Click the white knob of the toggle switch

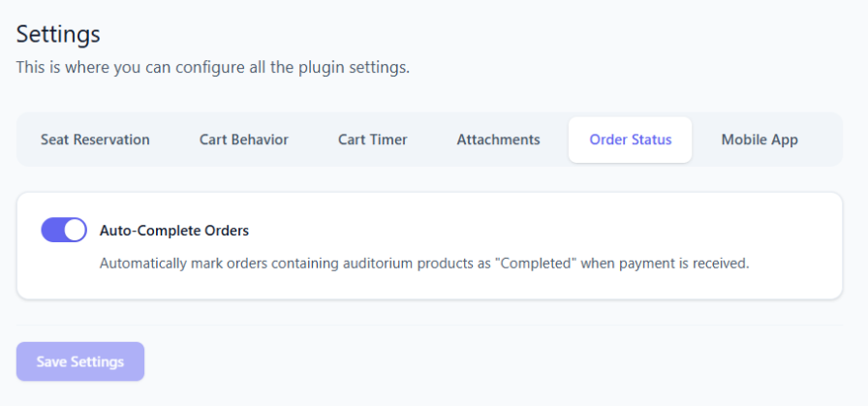pyautogui.click(x=75, y=230)
